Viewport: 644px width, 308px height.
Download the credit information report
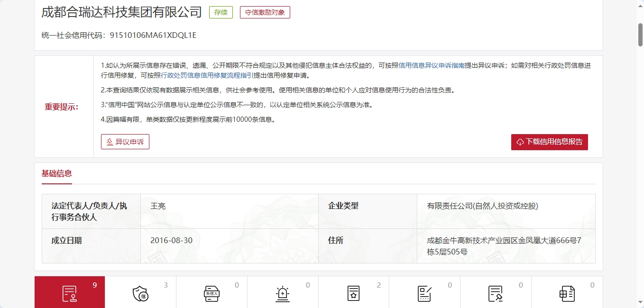550,142
